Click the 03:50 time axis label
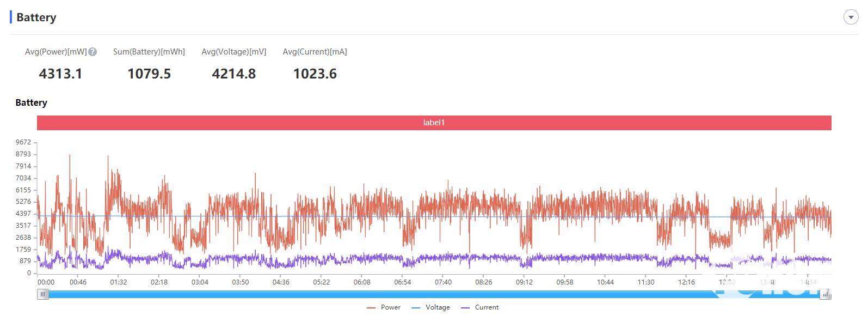Screen dimensions: 868x327 pos(241,282)
